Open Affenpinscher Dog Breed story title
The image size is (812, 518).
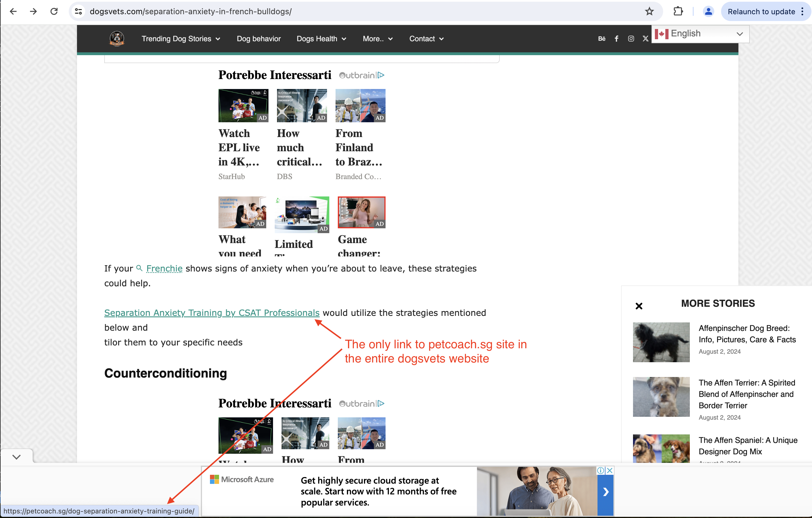coord(747,334)
